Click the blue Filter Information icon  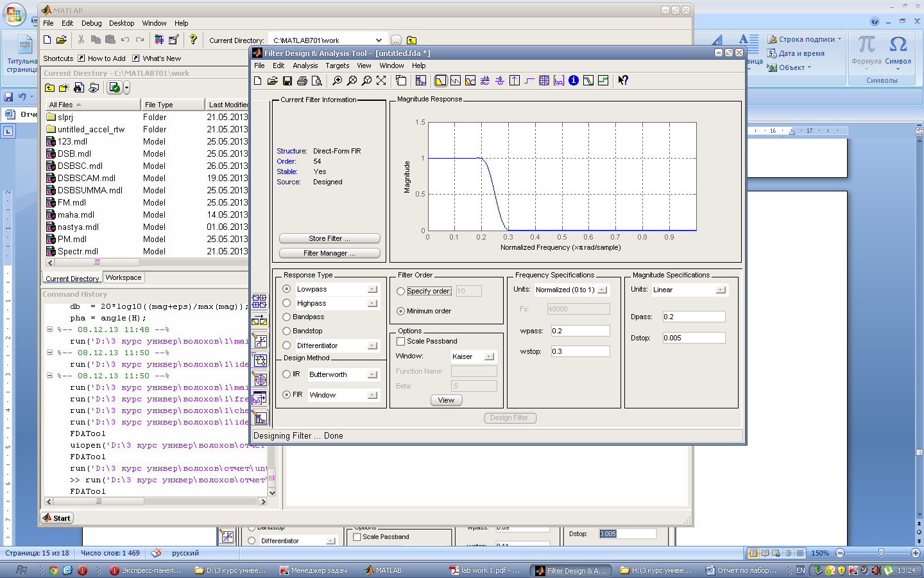click(573, 80)
